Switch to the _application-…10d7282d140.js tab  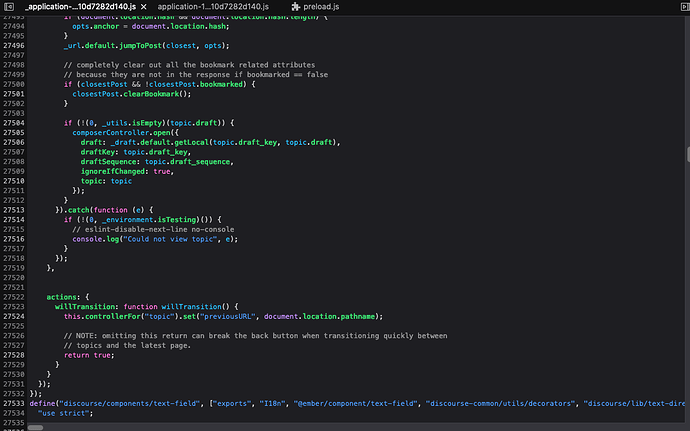point(81,7)
